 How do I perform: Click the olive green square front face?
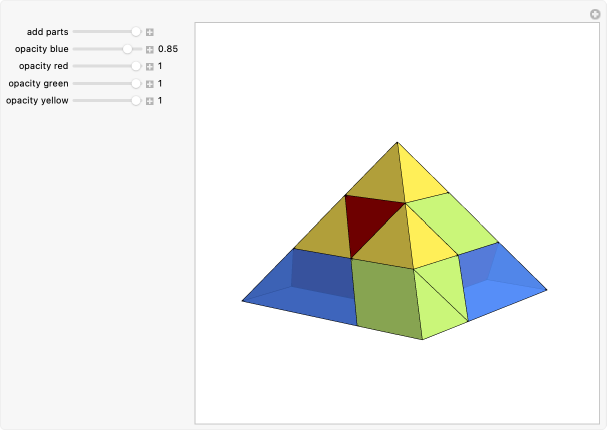384,298
